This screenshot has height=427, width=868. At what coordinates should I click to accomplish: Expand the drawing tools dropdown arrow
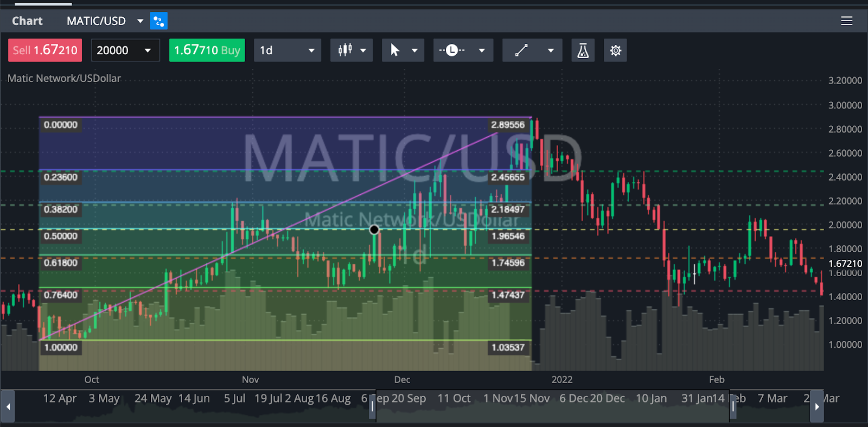click(x=551, y=50)
